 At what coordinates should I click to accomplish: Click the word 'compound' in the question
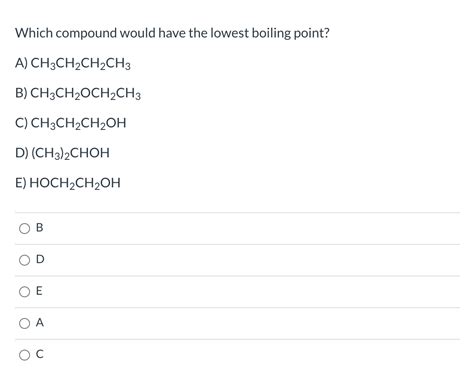86,34
